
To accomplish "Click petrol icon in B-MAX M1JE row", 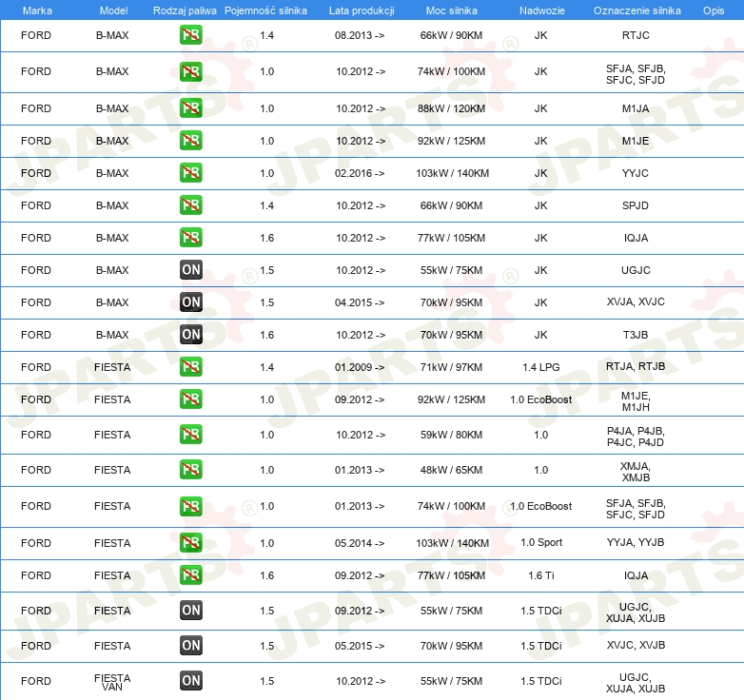I will click(190, 141).
